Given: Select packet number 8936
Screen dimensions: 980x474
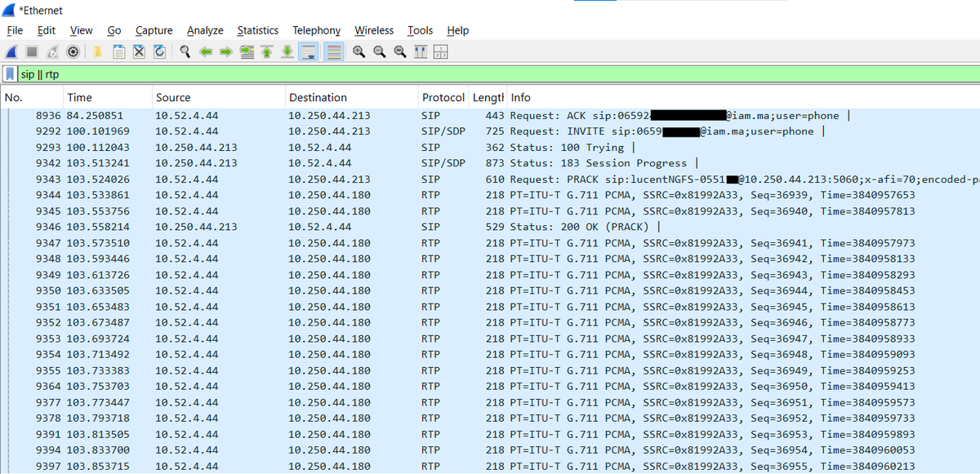Looking at the screenshot, I should tap(490, 115).
